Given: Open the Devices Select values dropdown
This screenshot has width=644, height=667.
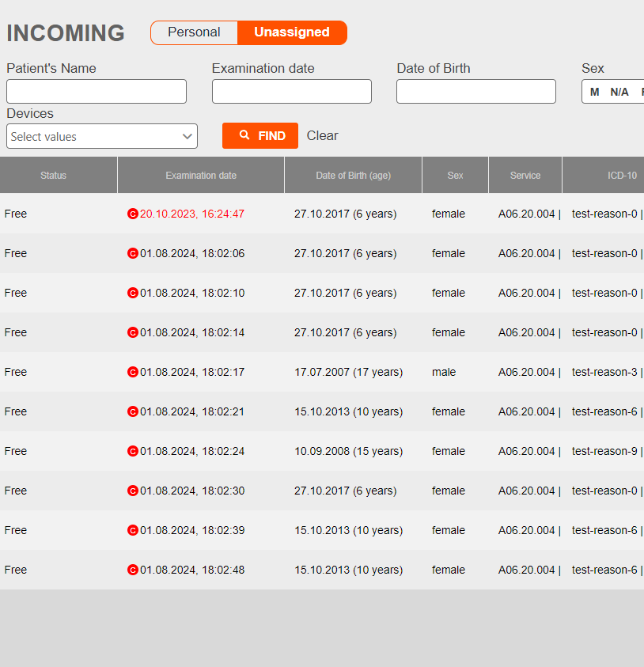Looking at the screenshot, I should pyautogui.click(x=102, y=136).
